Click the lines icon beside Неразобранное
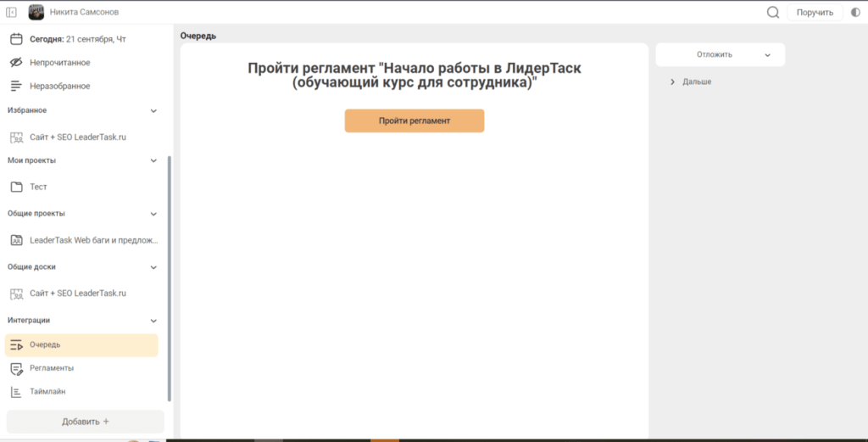Image resolution: width=868 pixels, height=442 pixels. pos(17,86)
